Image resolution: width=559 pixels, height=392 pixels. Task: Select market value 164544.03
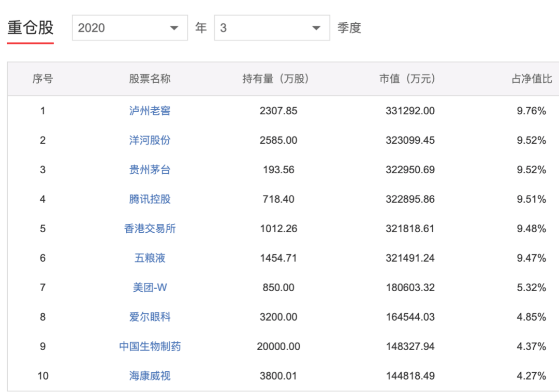click(410, 317)
